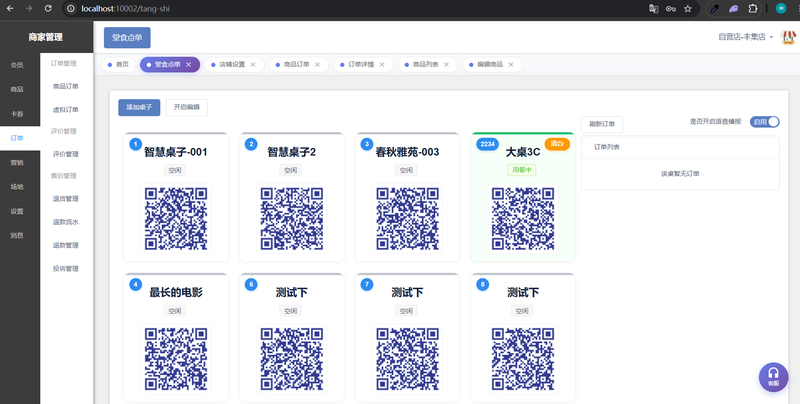Click the 2234 badge on 大桌3C
Viewport: 800px width, 404px height.
488,144
